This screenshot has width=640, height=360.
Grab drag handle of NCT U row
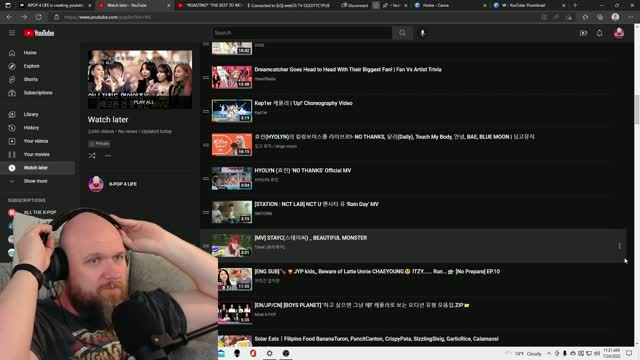click(x=206, y=212)
